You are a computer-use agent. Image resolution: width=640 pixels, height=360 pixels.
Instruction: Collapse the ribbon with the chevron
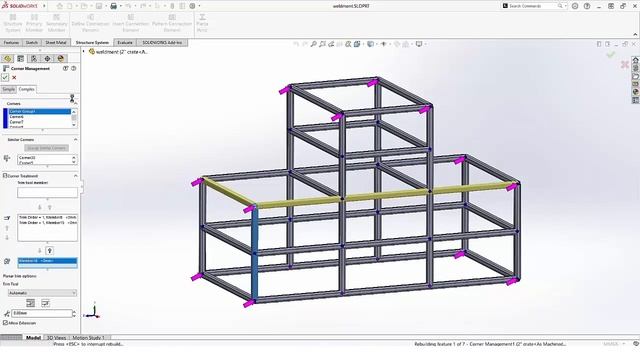coord(635,34)
